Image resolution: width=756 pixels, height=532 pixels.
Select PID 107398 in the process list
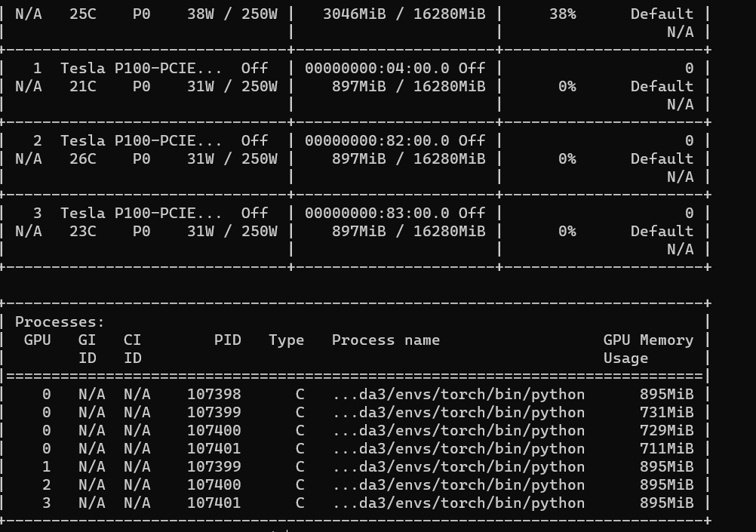coord(214,394)
